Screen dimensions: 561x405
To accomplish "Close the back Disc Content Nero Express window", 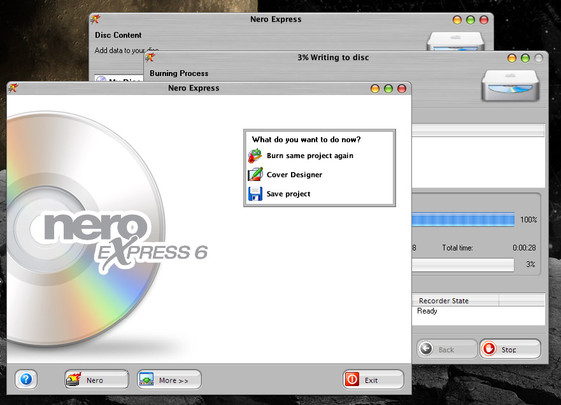I will (x=484, y=20).
